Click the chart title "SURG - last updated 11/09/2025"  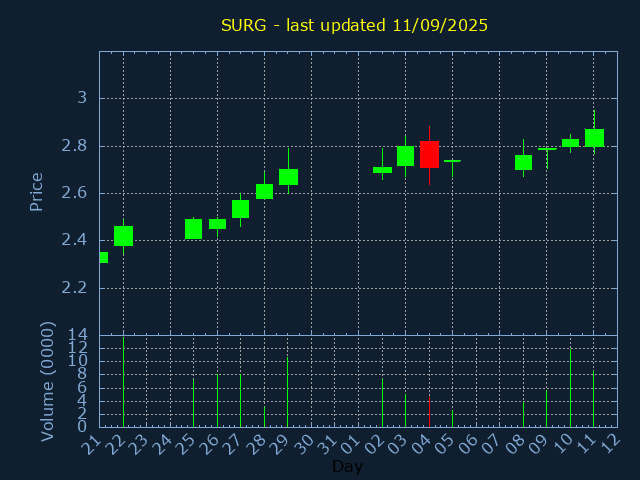pos(354,25)
